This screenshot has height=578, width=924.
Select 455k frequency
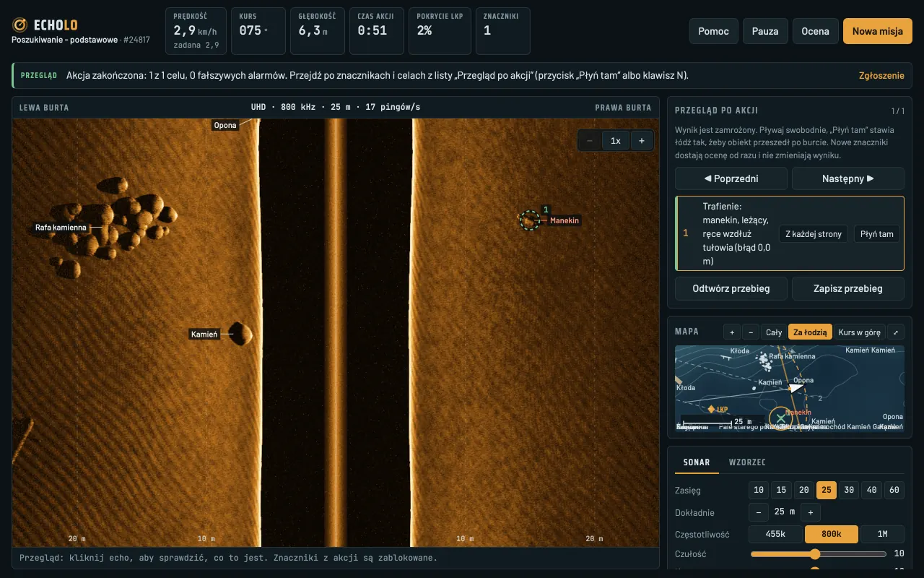click(x=775, y=535)
